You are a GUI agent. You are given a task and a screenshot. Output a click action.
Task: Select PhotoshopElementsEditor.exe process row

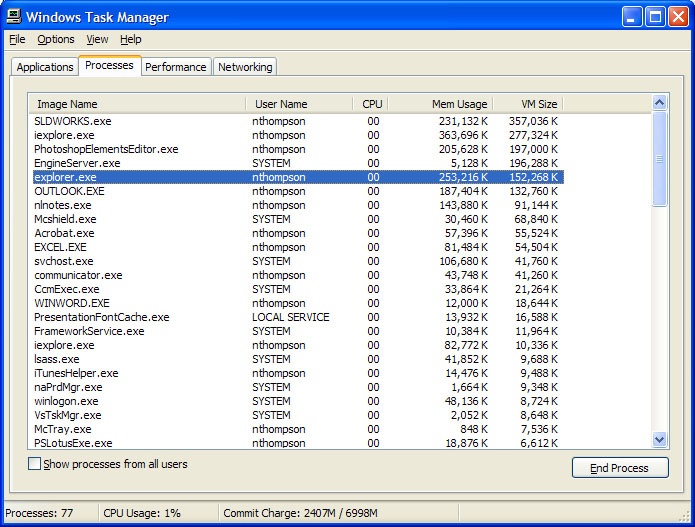click(x=298, y=149)
